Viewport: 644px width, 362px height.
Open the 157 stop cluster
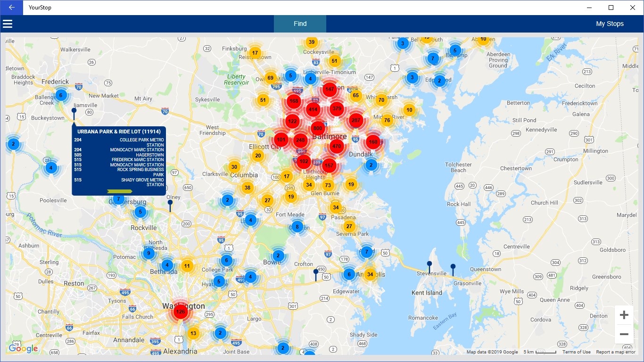(329, 165)
